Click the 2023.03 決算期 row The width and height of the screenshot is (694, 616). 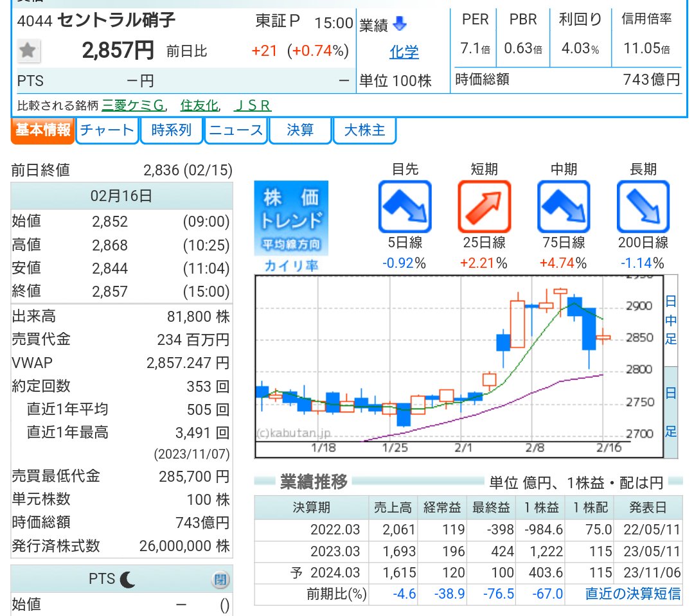click(468, 551)
